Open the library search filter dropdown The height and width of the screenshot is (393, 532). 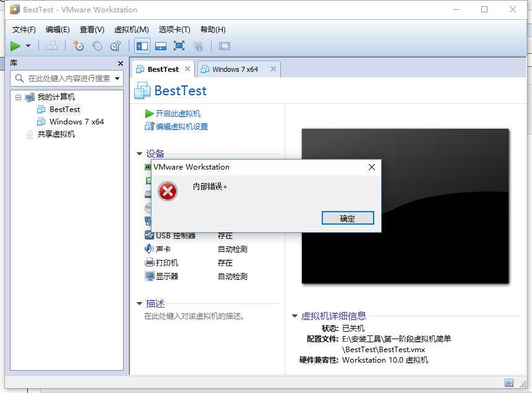coord(118,79)
